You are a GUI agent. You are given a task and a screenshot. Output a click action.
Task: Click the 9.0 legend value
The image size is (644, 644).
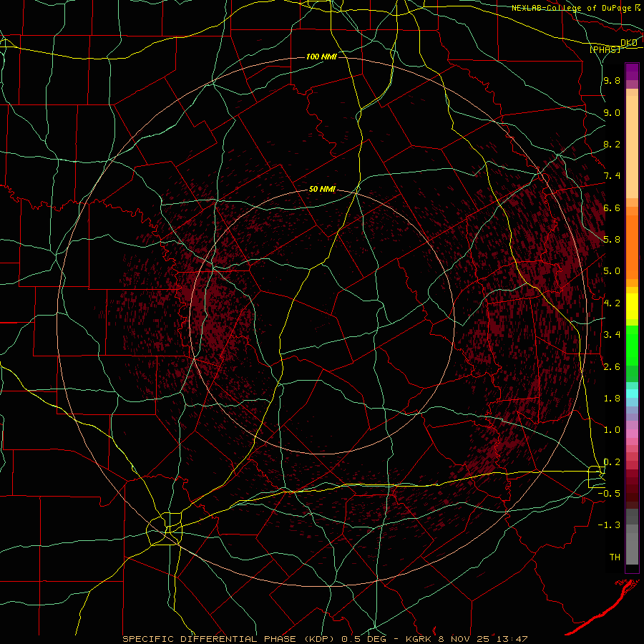(x=612, y=112)
